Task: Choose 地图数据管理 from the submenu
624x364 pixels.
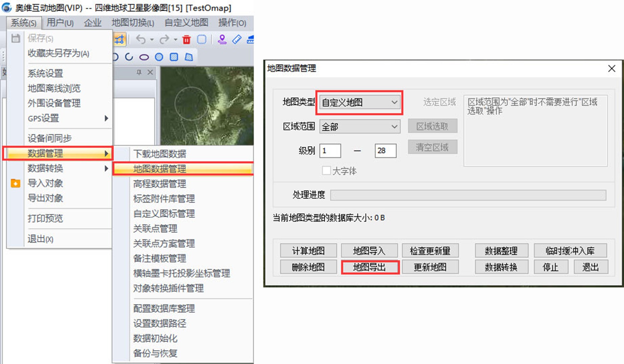Action: [x=183, y=169]
